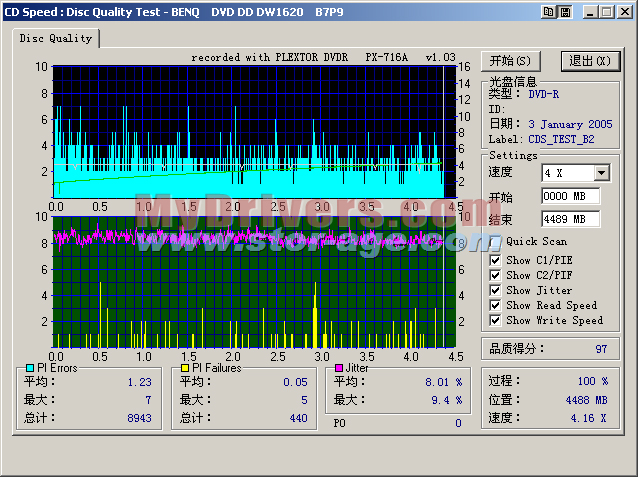Click the magenta Jitter color swatch

[x=337, y=368]
